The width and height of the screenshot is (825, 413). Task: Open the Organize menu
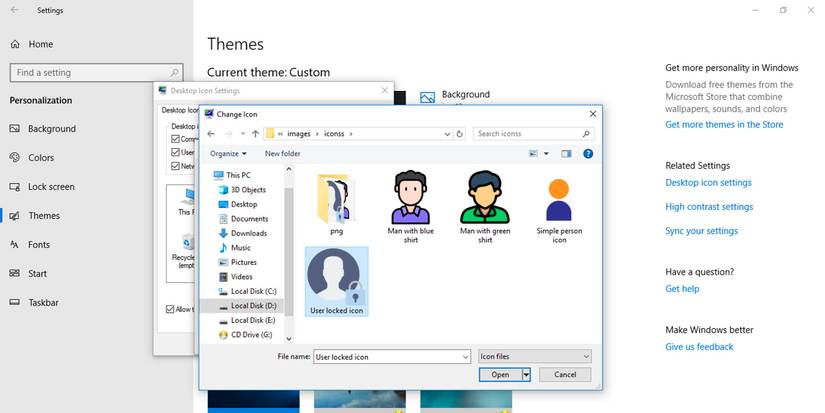228,154
